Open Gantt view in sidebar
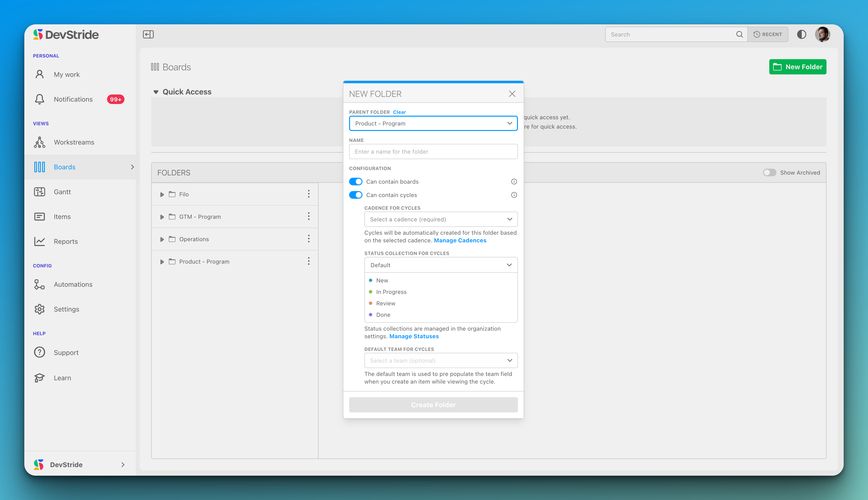This screenshot has width=868, height=500. point(62,192)
